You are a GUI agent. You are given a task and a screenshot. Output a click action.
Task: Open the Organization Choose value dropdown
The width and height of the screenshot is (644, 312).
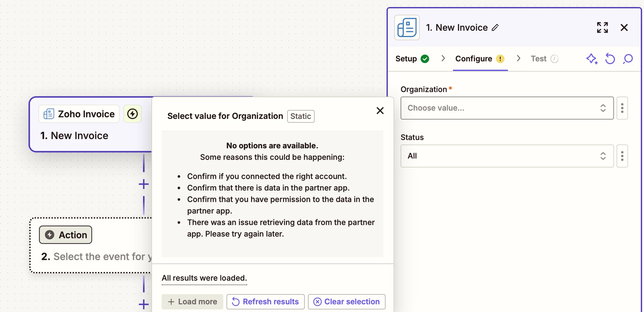[507, 108]
